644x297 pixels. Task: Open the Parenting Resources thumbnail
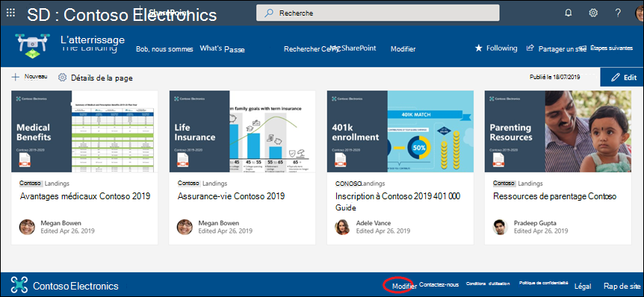558,131
